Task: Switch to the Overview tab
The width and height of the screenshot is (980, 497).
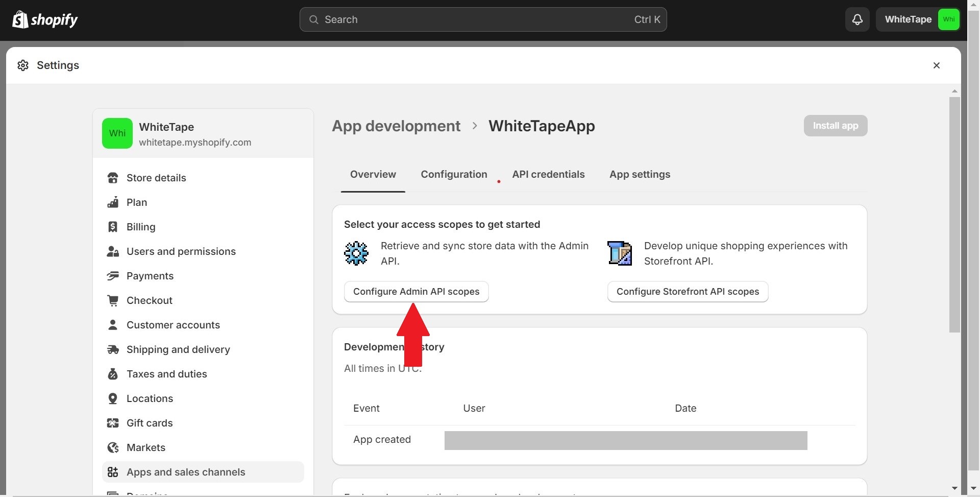Action: coord(373,174)
